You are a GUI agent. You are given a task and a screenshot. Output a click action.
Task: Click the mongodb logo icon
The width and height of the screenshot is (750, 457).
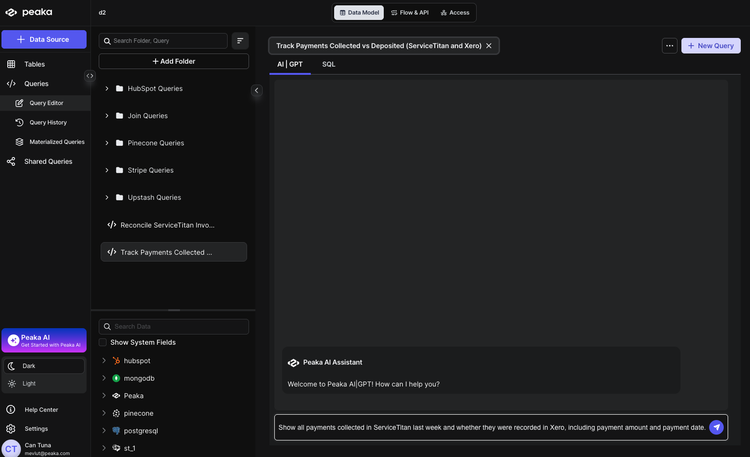(x=116, y=378)
